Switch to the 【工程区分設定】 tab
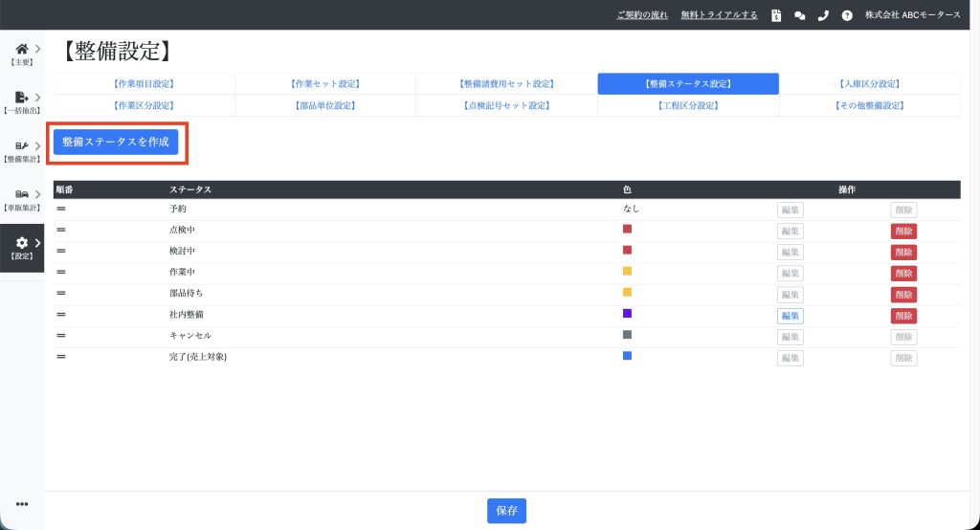Screen dimensions: 980x530 coord(688,105)
